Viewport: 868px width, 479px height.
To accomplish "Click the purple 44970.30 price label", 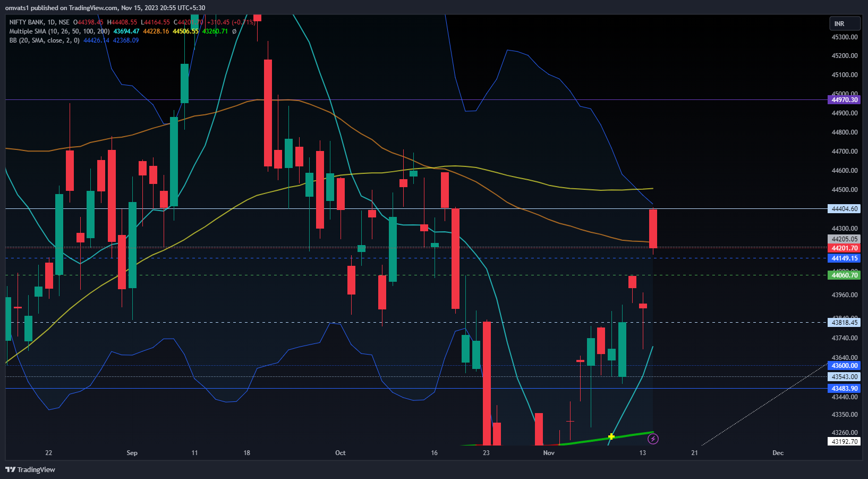I will (844, 100).
